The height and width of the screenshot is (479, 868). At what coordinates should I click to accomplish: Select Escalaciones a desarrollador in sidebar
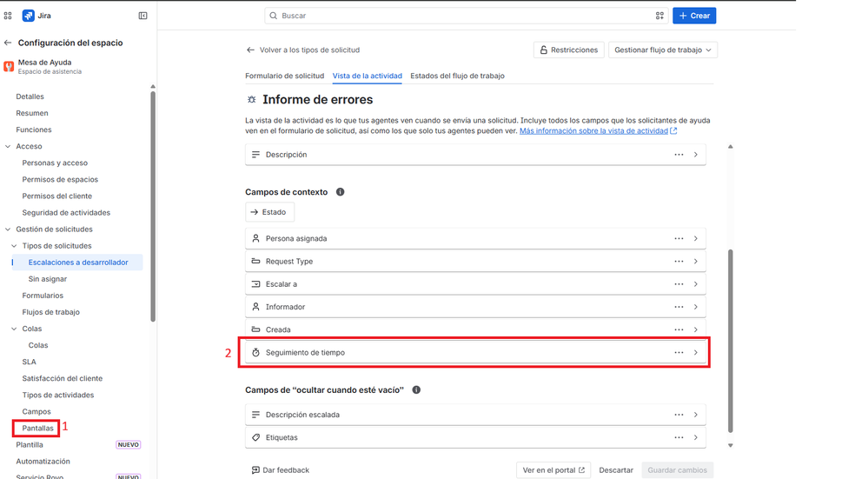pos(78,263)
